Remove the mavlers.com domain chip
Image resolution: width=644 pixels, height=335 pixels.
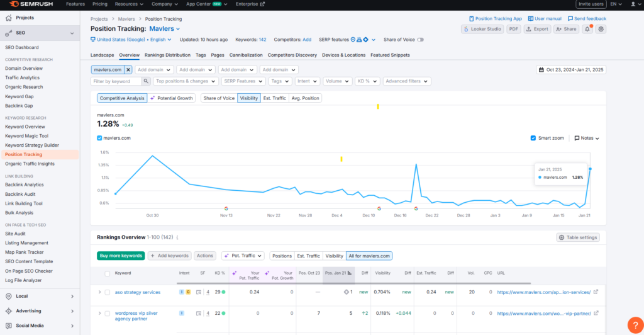pyautogui.click(x=128, y=70)
